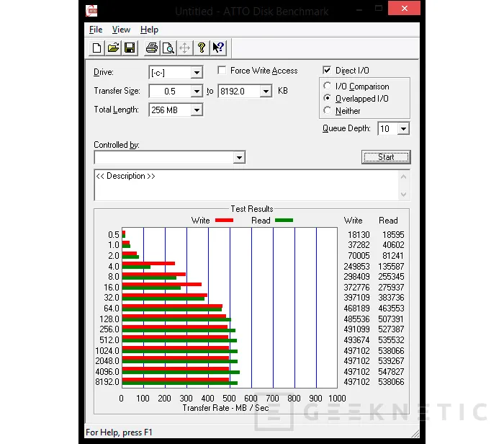The height and width of the screenshot is (444, 504).
Task: Expand the Controlled by dropdown
Action: click(x=239, y=158)
